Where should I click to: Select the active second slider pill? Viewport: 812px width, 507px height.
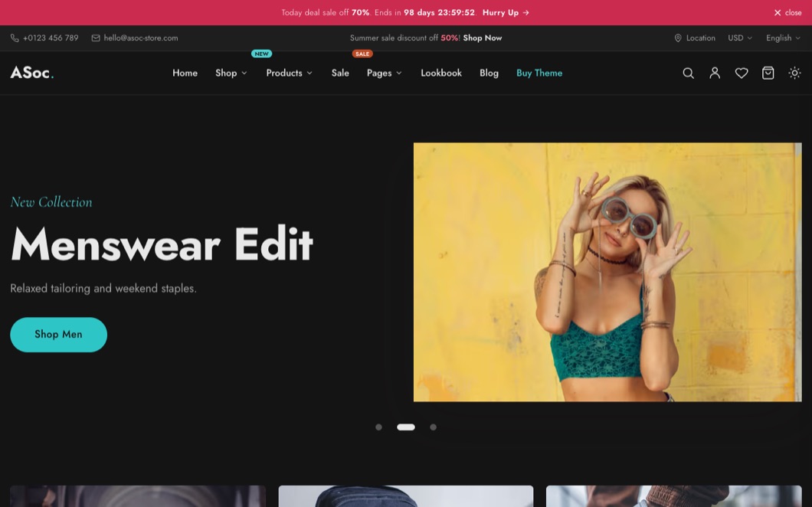point(406,427)
